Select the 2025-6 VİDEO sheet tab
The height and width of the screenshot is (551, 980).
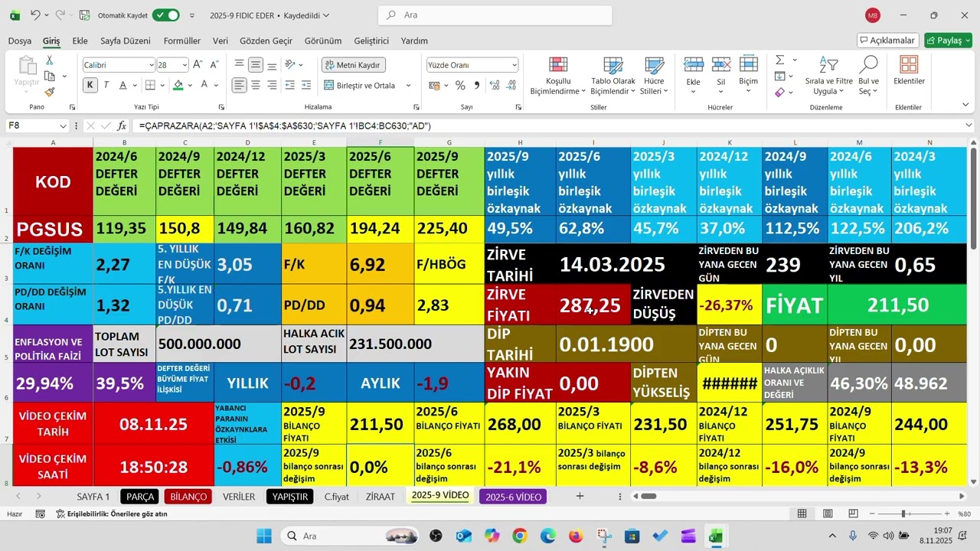click(513, 497)
